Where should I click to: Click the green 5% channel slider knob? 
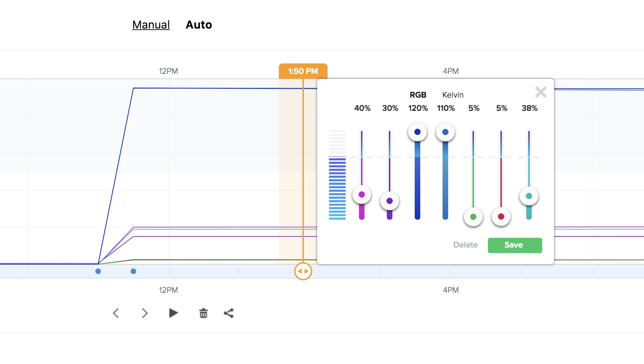(473, 217)
